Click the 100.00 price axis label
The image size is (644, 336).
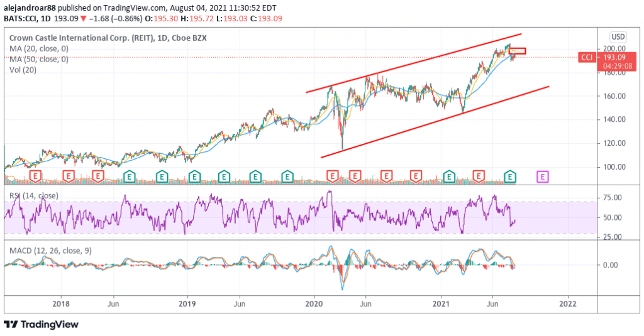click(x=614, y=167)
